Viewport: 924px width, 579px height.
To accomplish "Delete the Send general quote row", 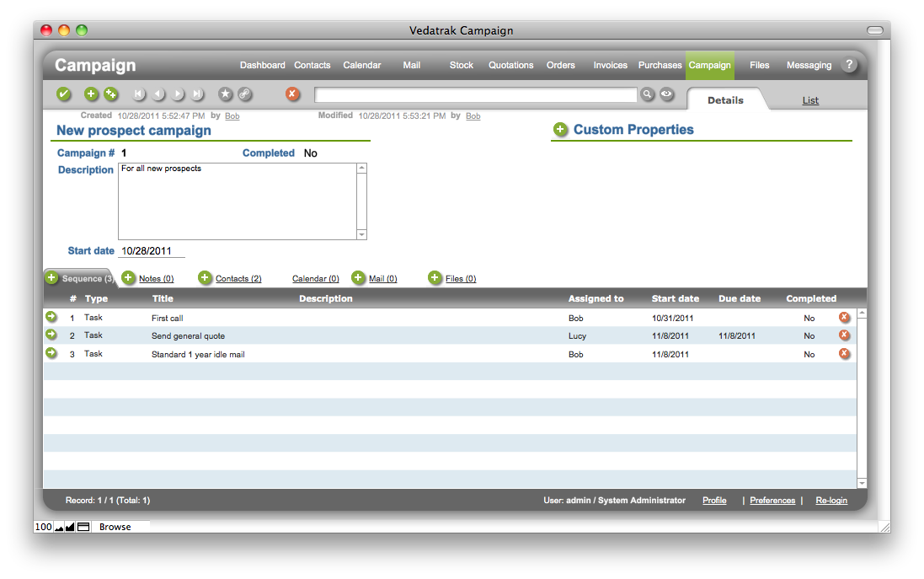I will point(845,335).
